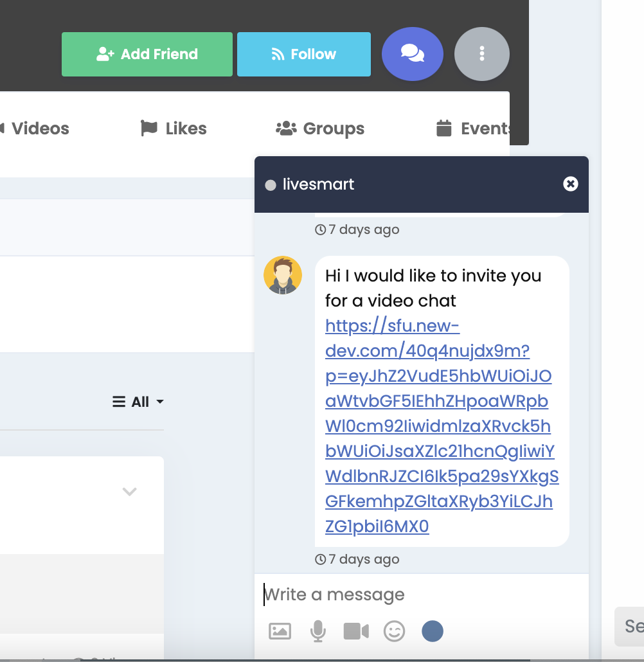The height and width of the screenshot is (662, 644).
Task: Open messages via the purple chat bubble icon
Action: point(412,54)
